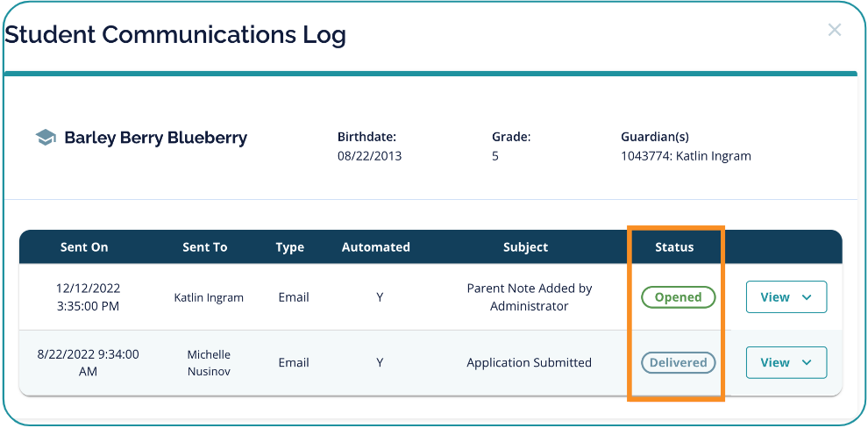Click the Delivered status badge

678,362
